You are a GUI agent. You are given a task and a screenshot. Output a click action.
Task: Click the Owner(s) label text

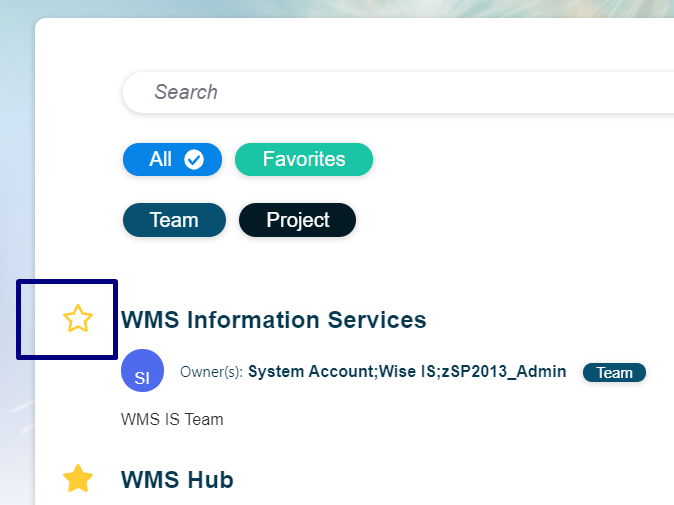(211, 372)
